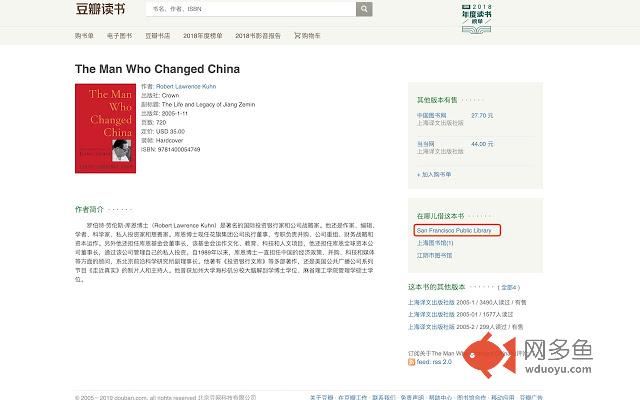Image resolution: width=640 pixels, height=400 pixels.
Task: Open the 中国图书网 seller link
Action: [431, 116]
